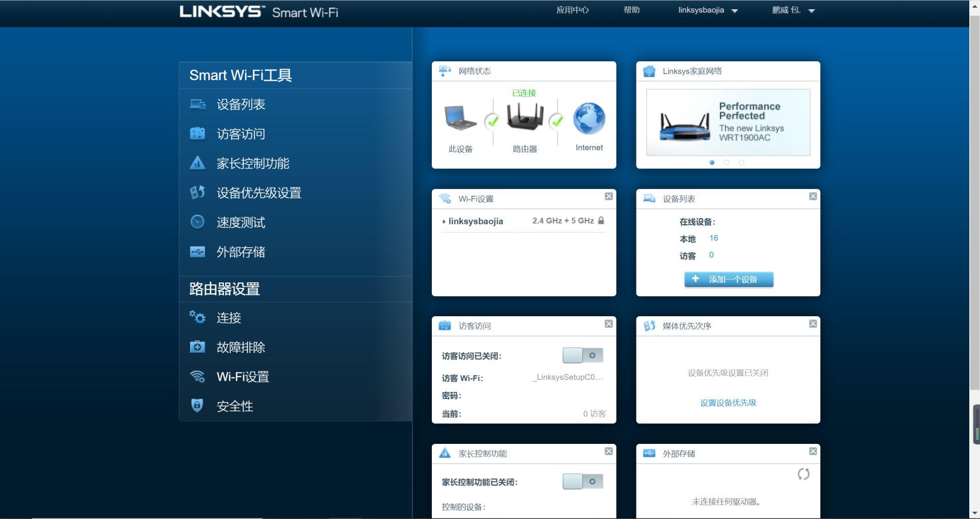The height and width of the screenshot is (519, 980).
Task: Click the Security (安全性) shield icon
Action: pos(197,406)
